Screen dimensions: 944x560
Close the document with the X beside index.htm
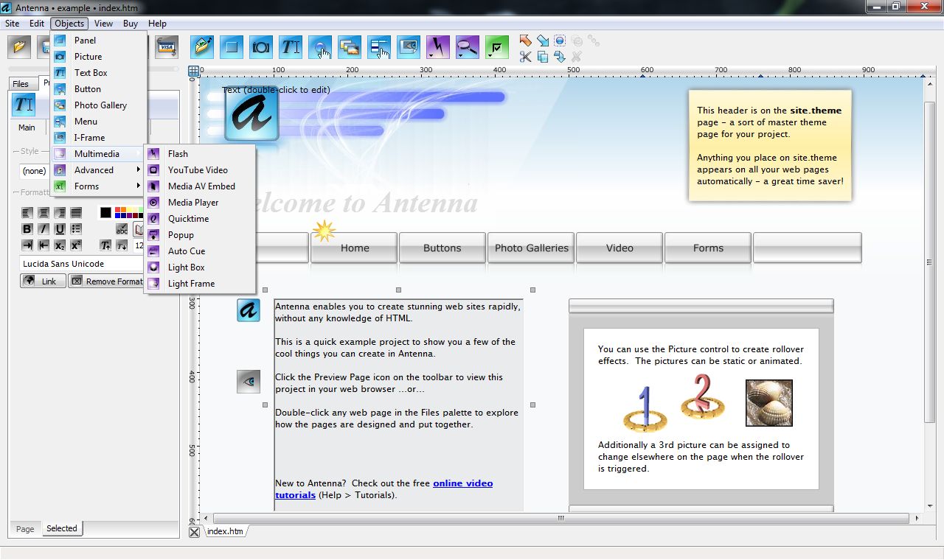tap(194, 532)
